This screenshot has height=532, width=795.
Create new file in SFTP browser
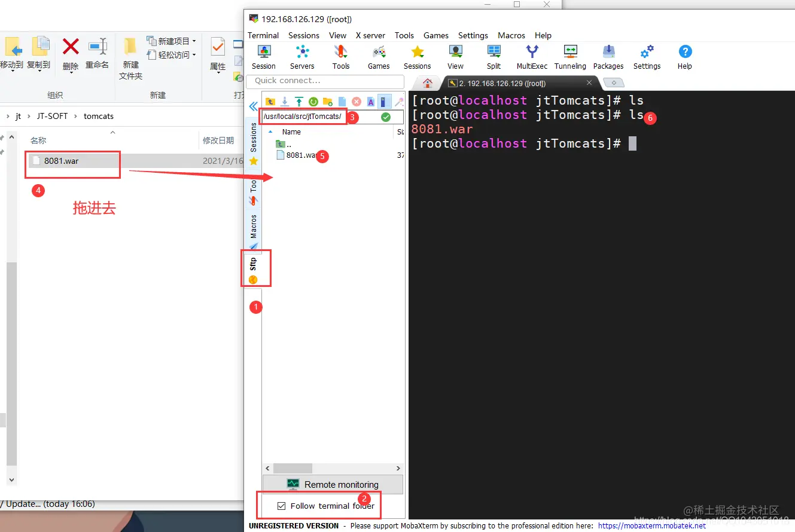coord(342,102)
